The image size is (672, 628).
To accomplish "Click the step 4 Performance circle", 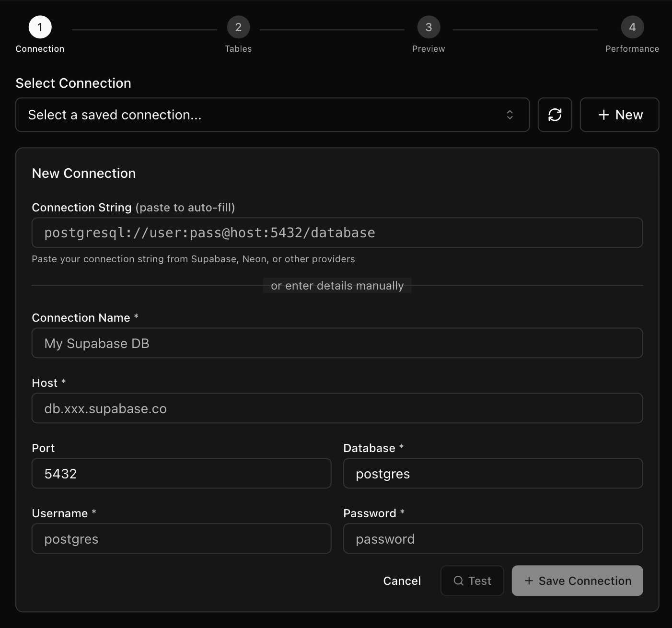I will [x=632, y=27].
